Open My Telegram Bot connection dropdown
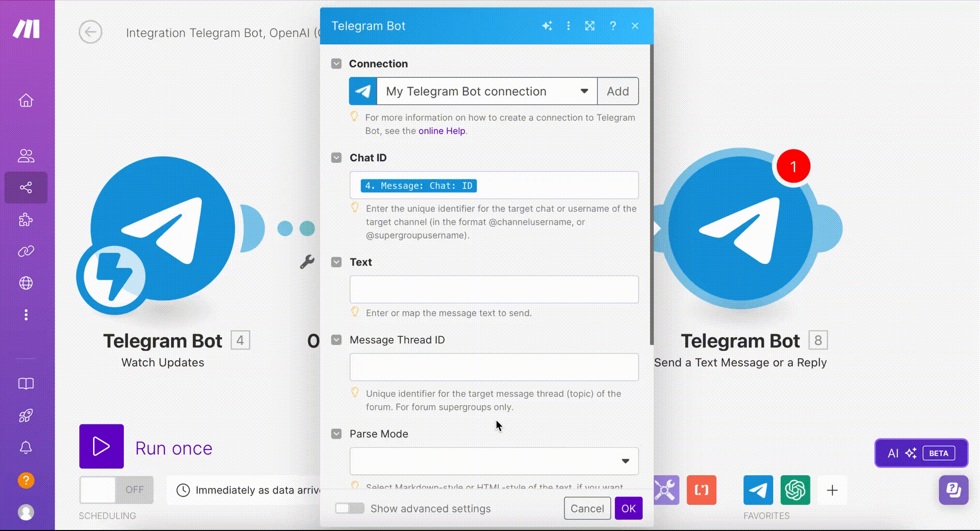This screenshot has width=980, height=531. click(x=486, y=91)
